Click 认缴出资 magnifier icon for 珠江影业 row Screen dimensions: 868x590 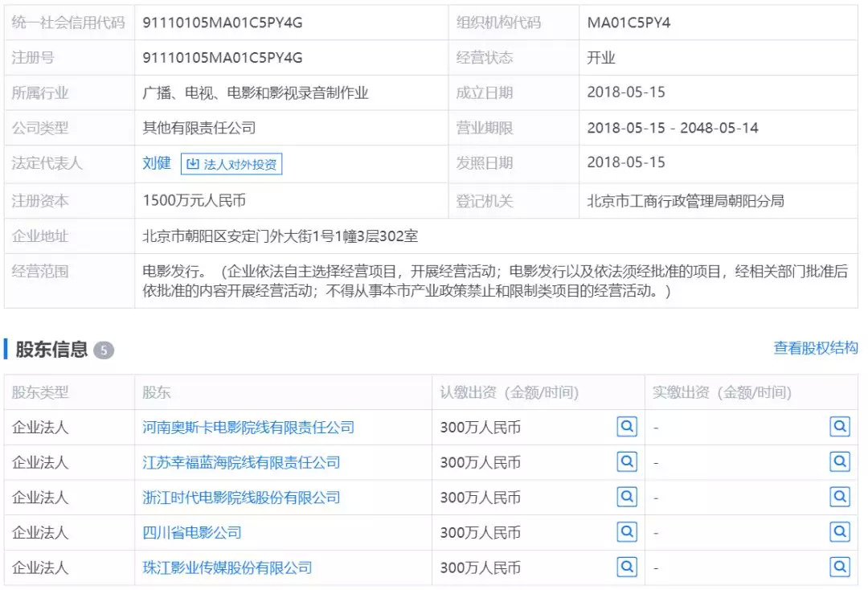[627, 567]
